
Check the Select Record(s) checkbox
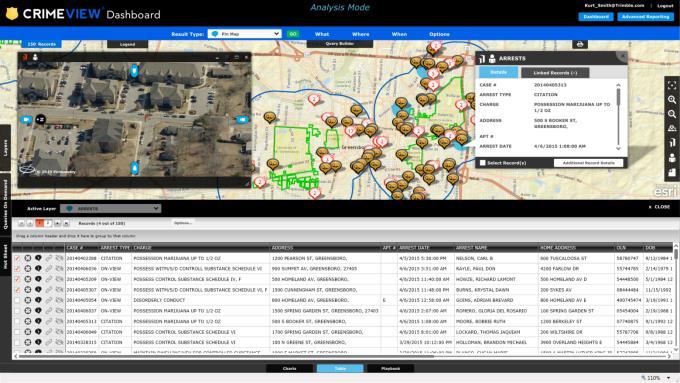coord(483,163)
